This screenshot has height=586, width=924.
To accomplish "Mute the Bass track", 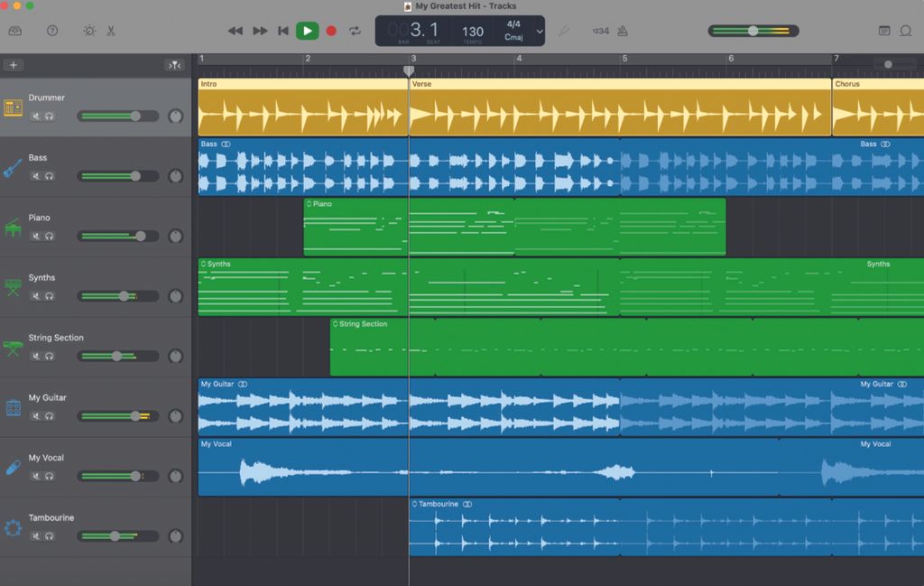I will 32,175.
